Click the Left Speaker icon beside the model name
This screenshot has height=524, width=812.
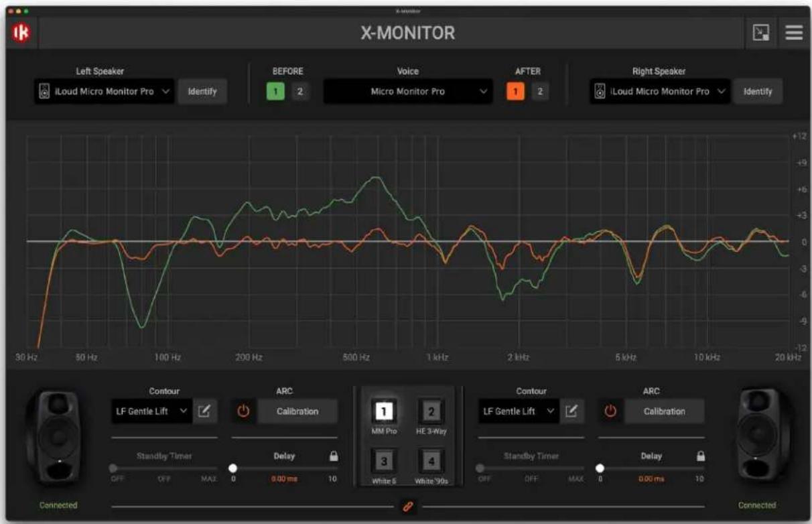point(44,92)
